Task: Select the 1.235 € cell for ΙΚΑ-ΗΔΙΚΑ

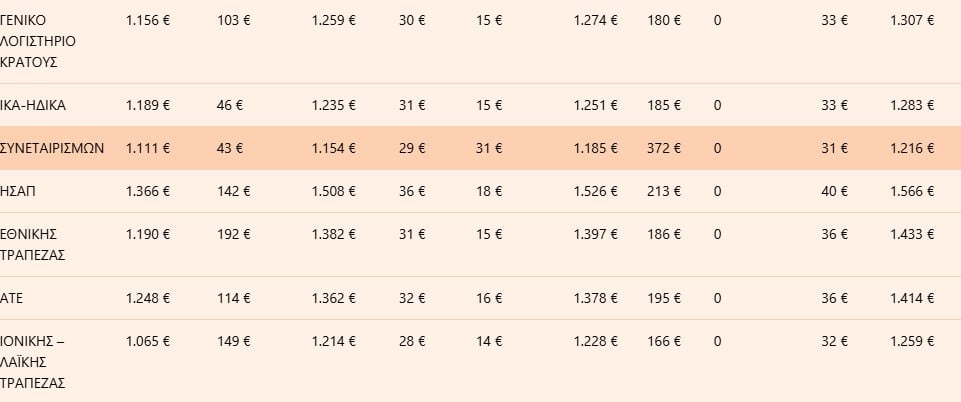Action: pyautogui.click(x=333, y=105)
